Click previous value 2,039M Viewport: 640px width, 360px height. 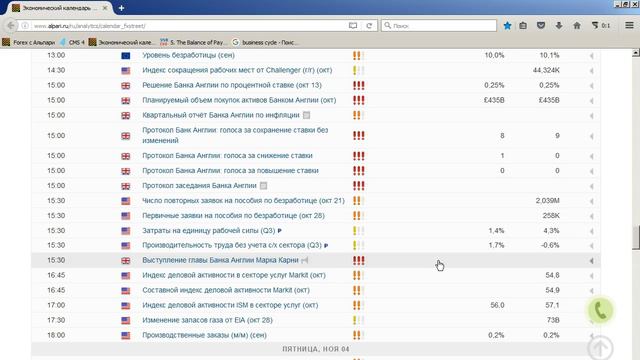[548, 200]
